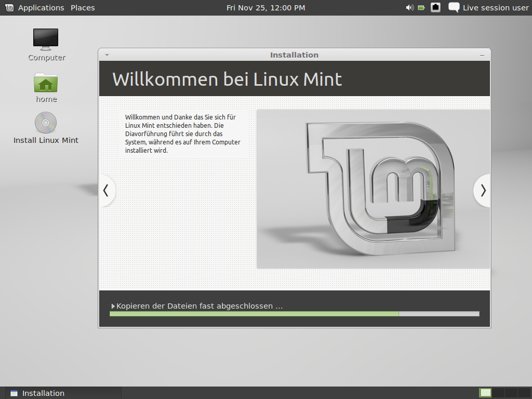The width and height of the screenshot is (532, 399).
Task: Open the Live session user menu
Action: (x=495, y=7)
